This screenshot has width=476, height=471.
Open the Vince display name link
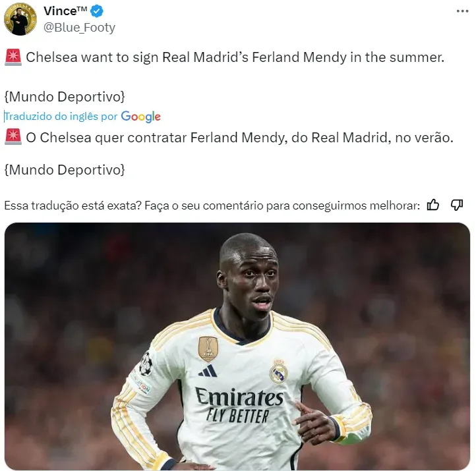click(x=65, y=11)
